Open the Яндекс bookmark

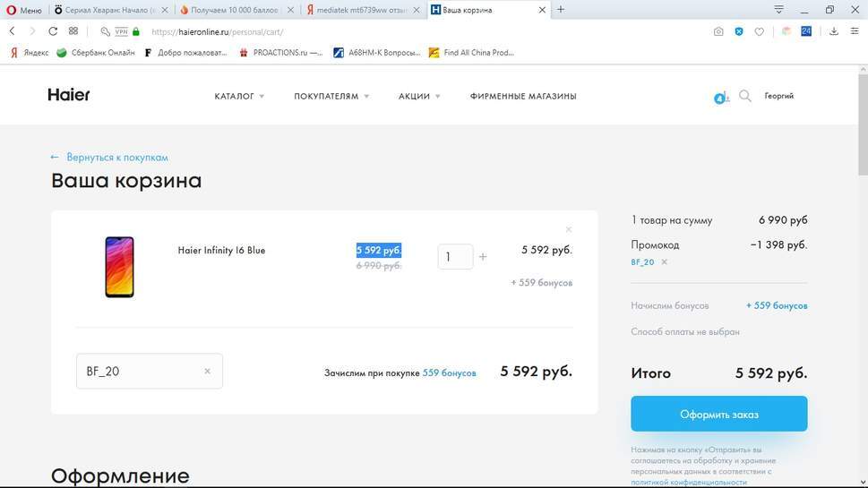(x=30, y=53)
